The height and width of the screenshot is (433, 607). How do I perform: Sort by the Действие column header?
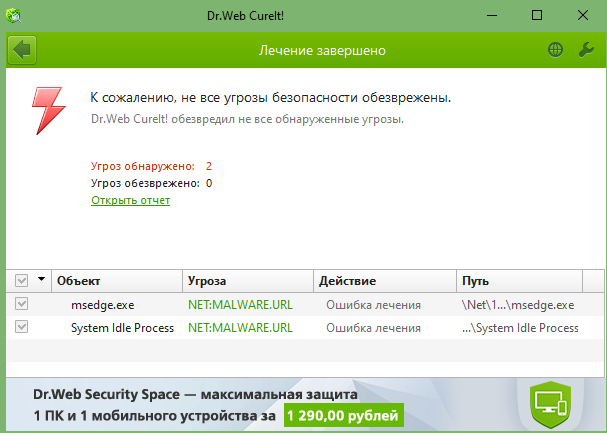(385, 281)
